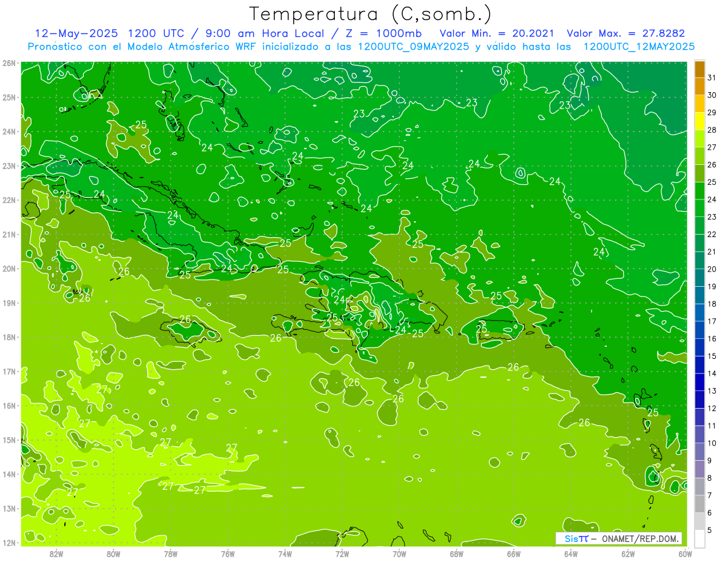
Task: Click the '16' label on the color scale
Action: point(712,338)
